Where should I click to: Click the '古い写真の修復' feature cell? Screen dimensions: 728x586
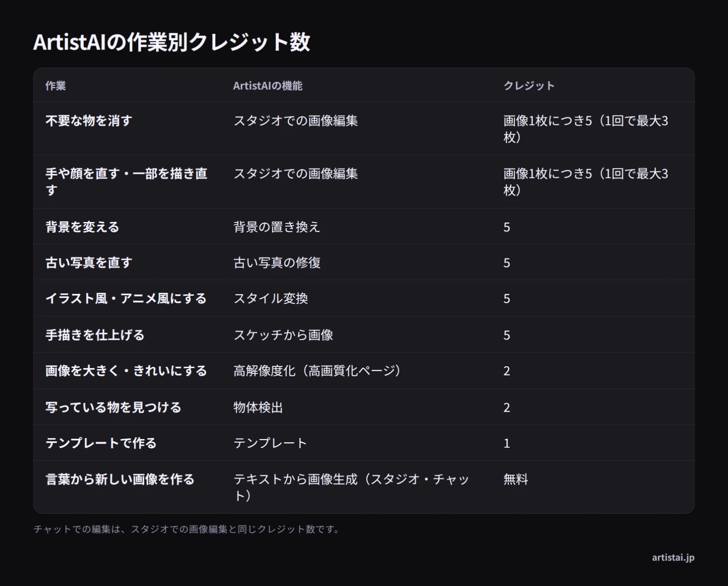[277, 263]
